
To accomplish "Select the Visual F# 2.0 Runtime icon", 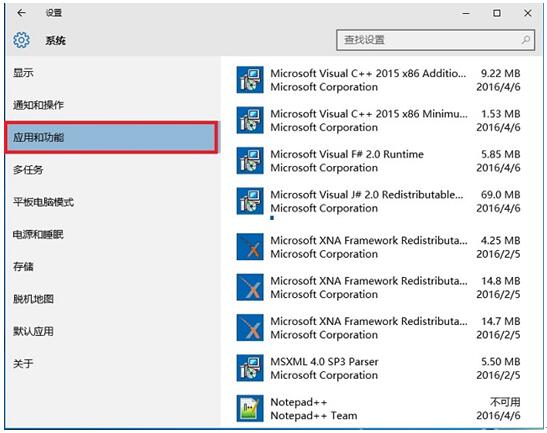I will (250, 160).
